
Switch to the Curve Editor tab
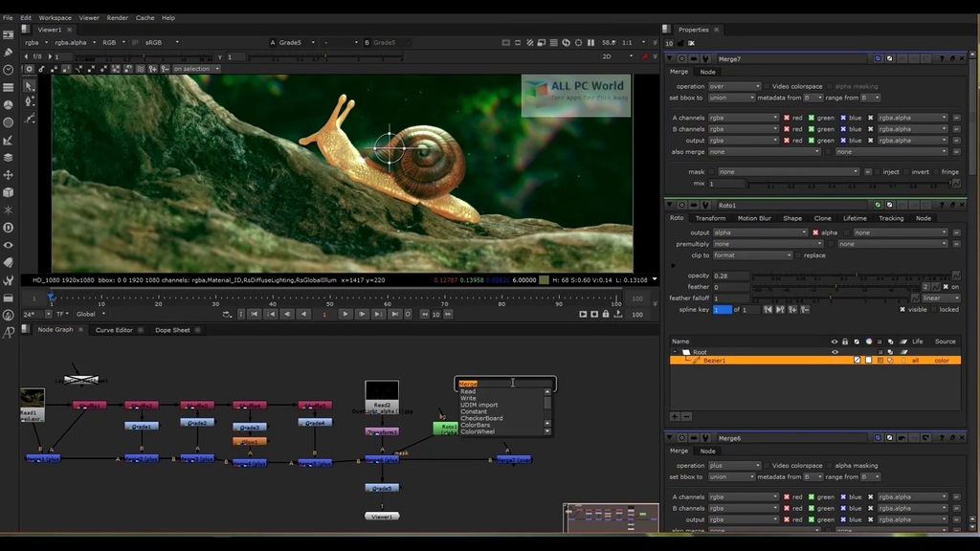point(115,330)
